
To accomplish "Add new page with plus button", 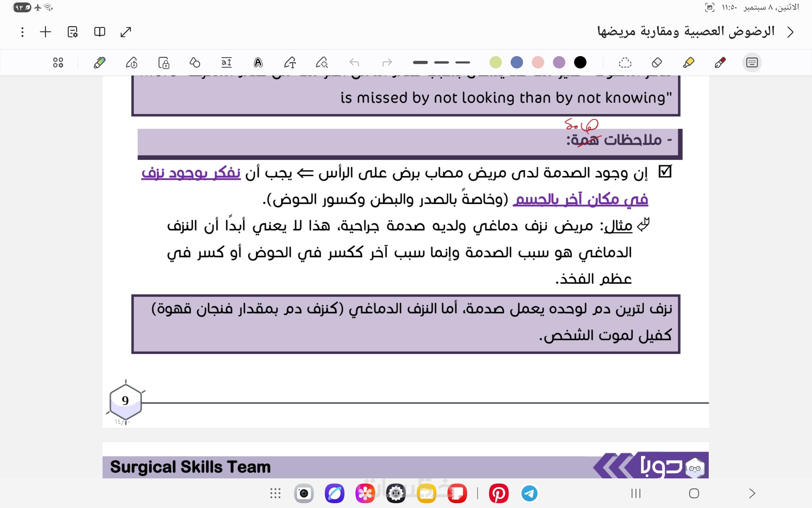I will [x=45, y=32].
